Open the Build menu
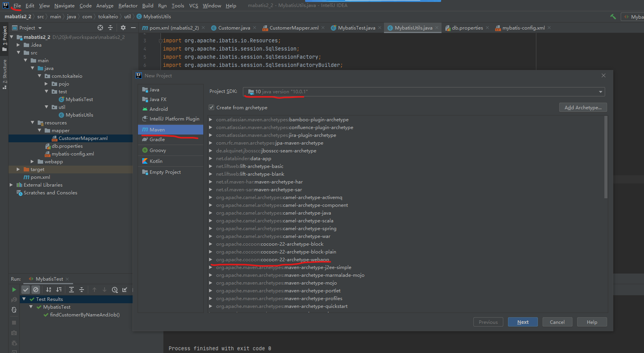The height and width of the screenshot is (353, 644). (148, 6)
